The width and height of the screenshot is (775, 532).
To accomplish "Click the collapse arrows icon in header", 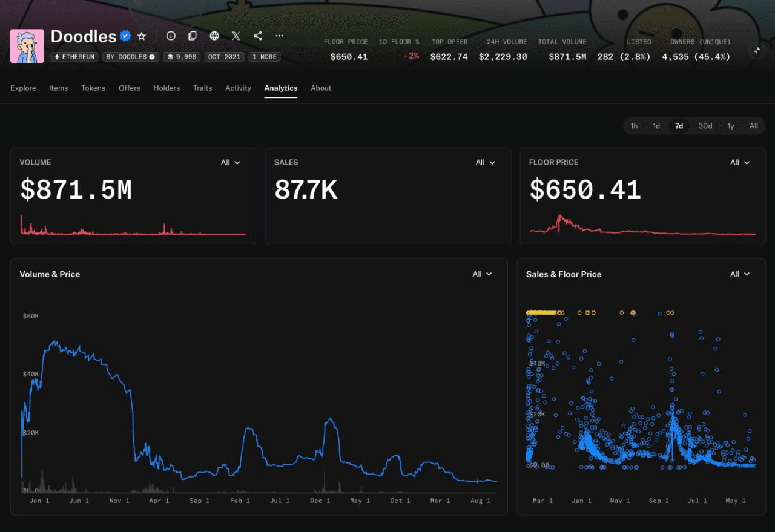I will (x=757, y=51).
